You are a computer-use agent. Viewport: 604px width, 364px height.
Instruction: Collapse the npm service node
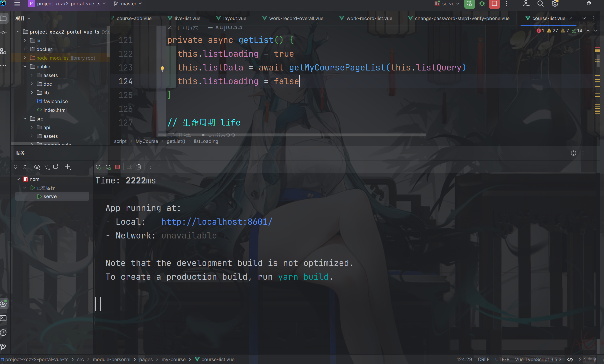pos(18,179)
